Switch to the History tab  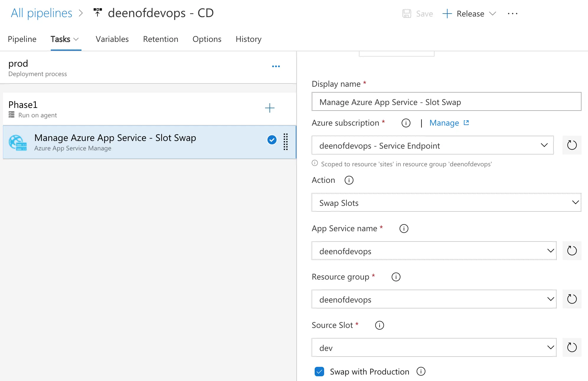click(249, 39)
